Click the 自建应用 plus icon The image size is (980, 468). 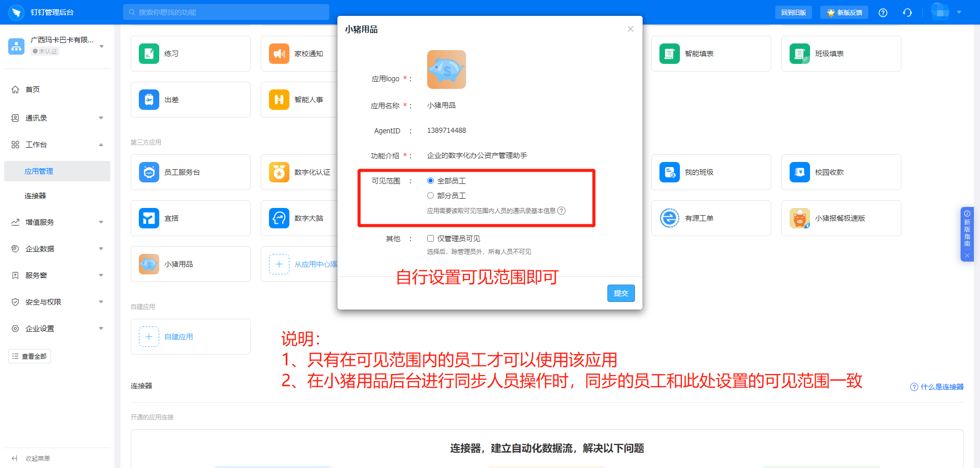coord(149,337)
